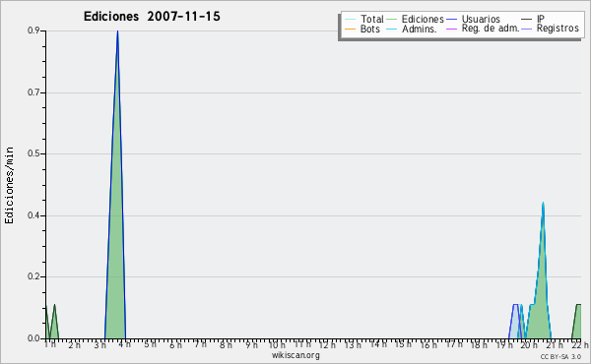The height and width of the screenshot is (364, 591).
Task: Click the '0.5' y-axis value
Action: click(33, 153)
